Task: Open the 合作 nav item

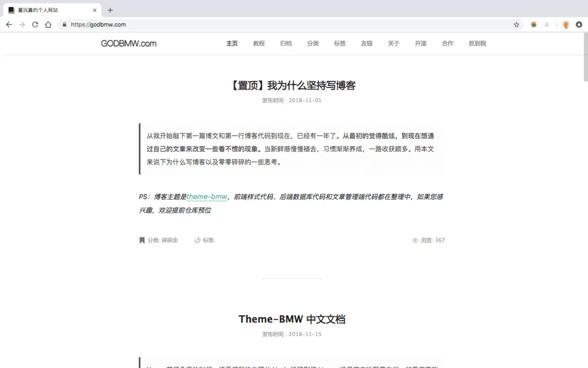Action: click(448, 43)
